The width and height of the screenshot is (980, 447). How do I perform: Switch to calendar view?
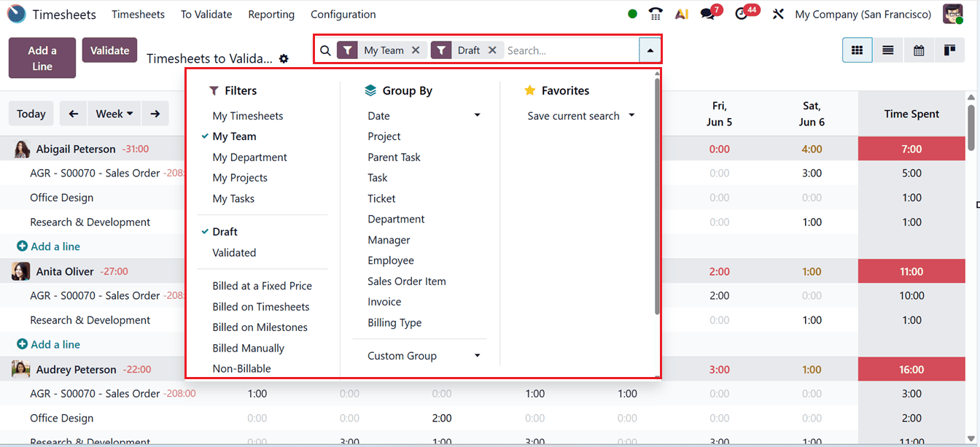(919, 50)
